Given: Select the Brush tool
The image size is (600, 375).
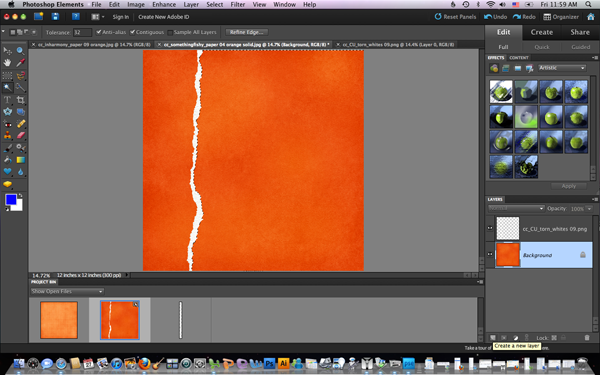Looking at the screenshot, I should [x=7, y=148].
